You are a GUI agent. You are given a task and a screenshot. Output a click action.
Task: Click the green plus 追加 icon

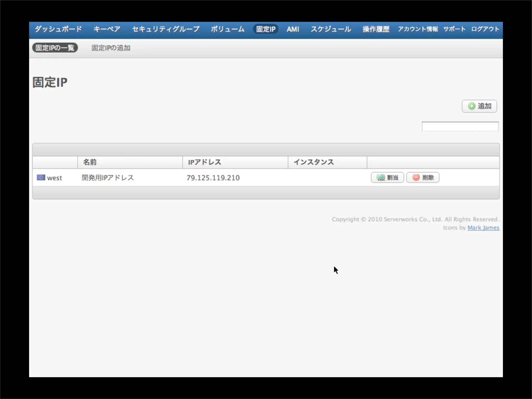(x=471, y=106)
